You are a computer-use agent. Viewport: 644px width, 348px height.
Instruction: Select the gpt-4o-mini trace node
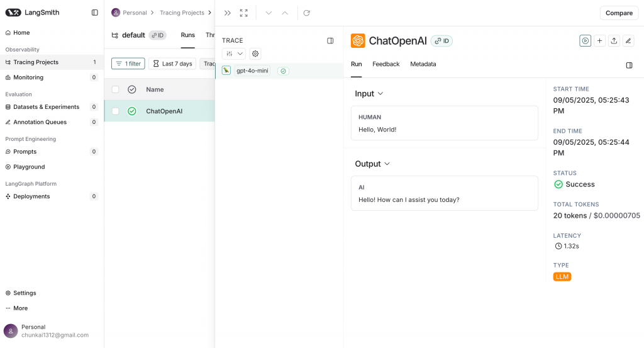click(x=280, y=70)
